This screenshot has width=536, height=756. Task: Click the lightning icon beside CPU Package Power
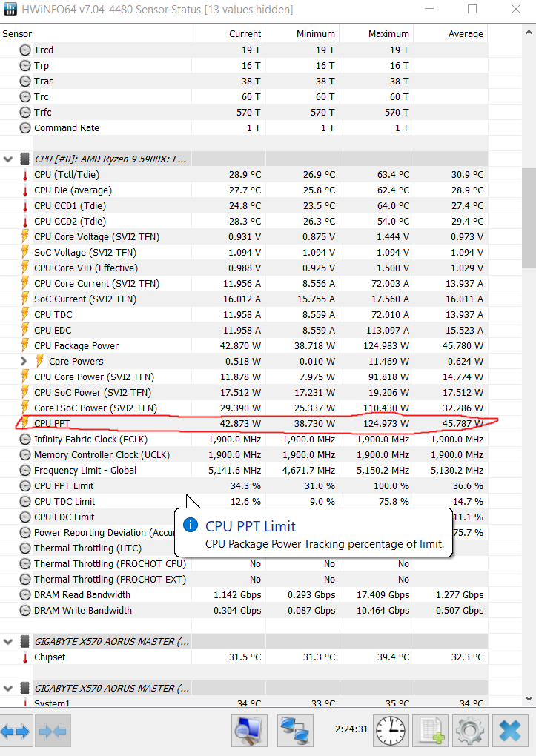click(25, 345)
